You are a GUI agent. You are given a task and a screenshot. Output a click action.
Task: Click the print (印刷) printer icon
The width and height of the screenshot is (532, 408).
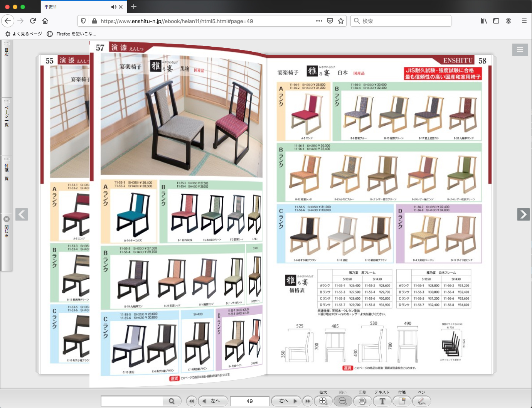click(x=362, y=401)
